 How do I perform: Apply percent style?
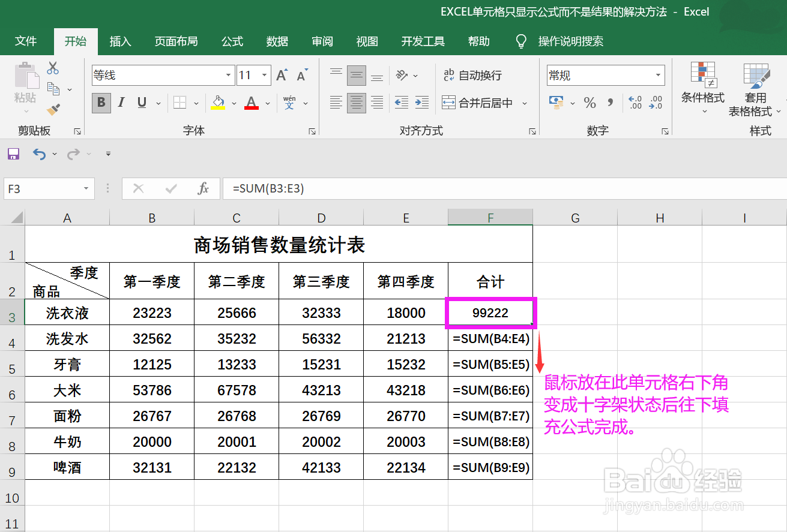590,103
